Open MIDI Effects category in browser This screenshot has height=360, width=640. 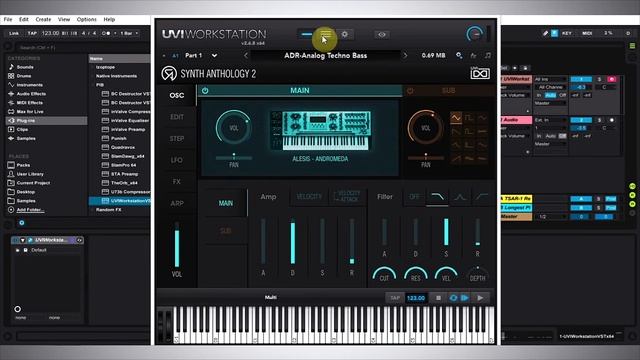pyautogui.click(x=29, y=103)
